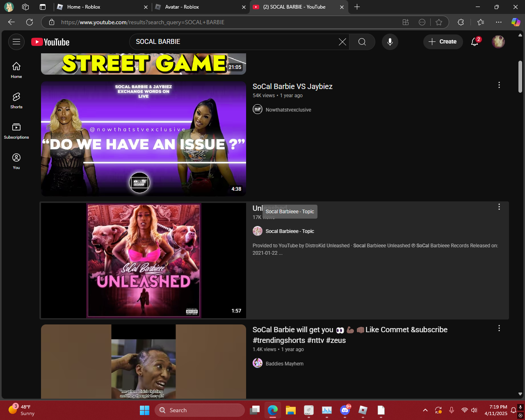Click the Windows taskbar Search box
Image resolution: width=525 pixels, height=420 pixels.
(200, 410)
